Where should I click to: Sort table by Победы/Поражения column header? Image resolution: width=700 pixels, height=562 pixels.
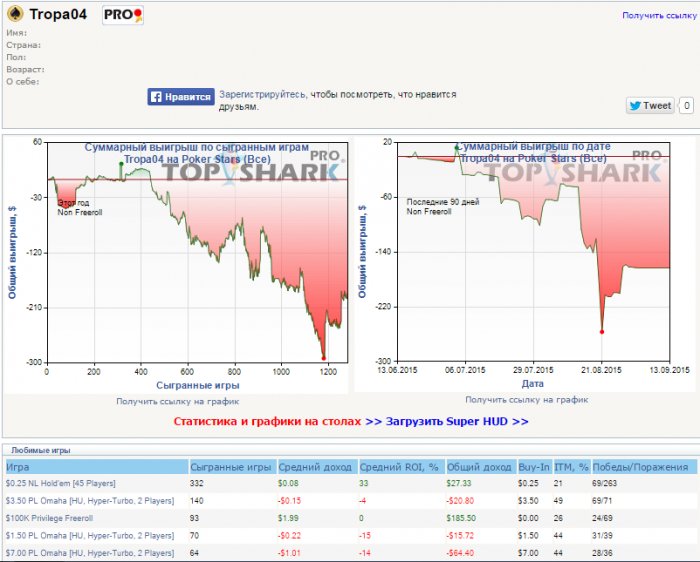(644, 467)
